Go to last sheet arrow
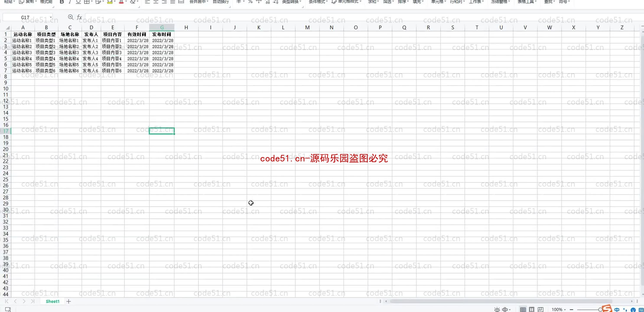Viewport: 644px width, 312px height. coord(33,301)
